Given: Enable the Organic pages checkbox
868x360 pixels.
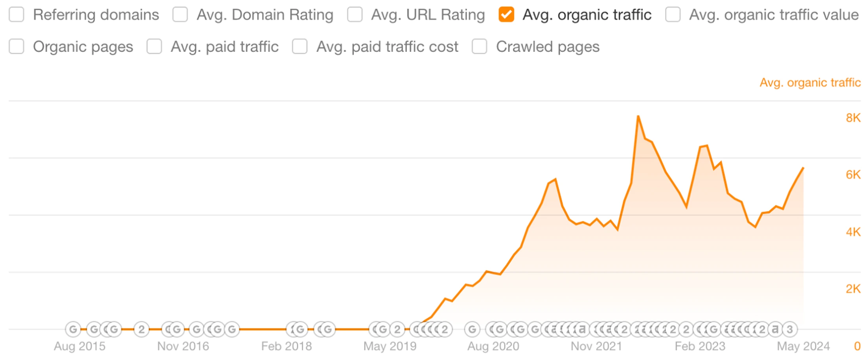Looking at the screenshot, I should [17, 46].
